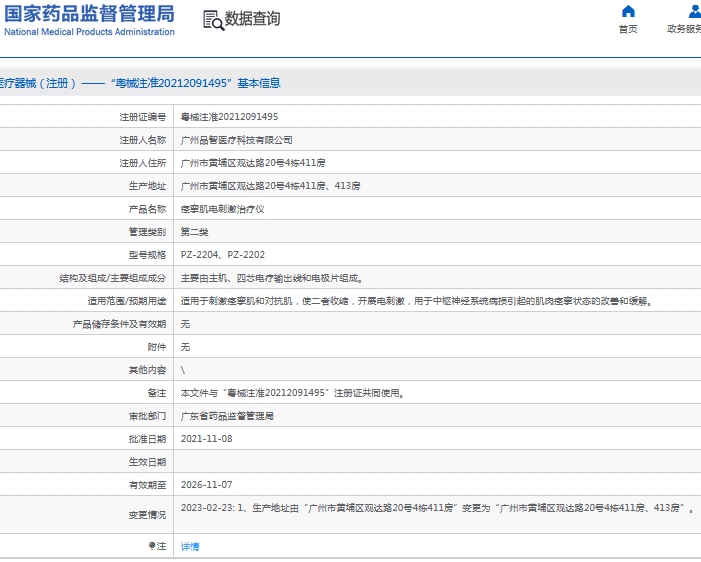Click expiry date 2026-11-07
This screenshot has height=562, width=701.
point(206,485)
